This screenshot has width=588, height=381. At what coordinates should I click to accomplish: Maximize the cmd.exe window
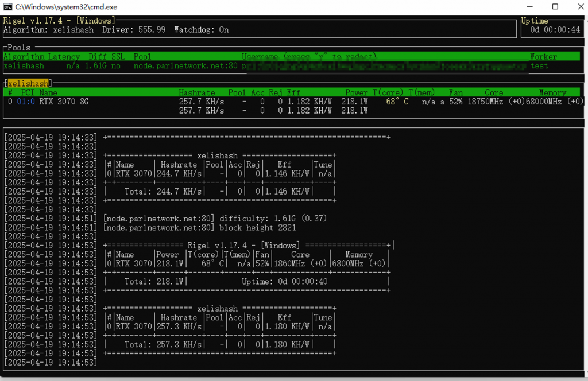pos(555,7)
